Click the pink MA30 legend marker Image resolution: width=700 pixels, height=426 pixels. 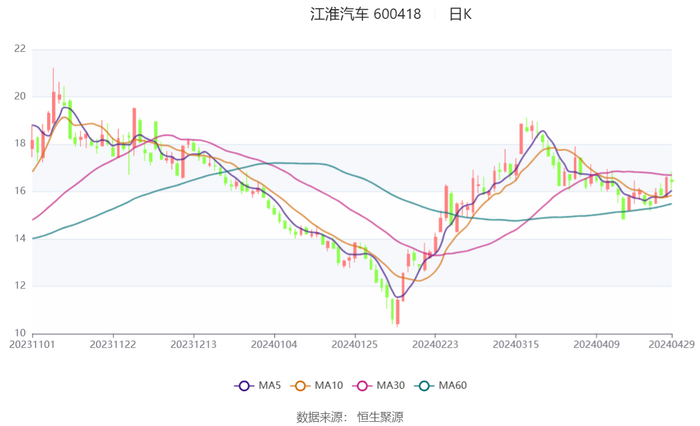coord(360,385)
